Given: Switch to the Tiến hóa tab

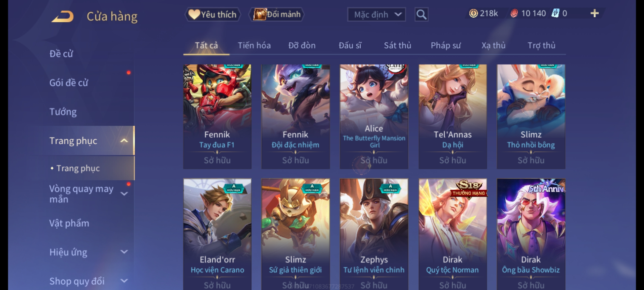Looking at the screenshot, I should 254,45.
